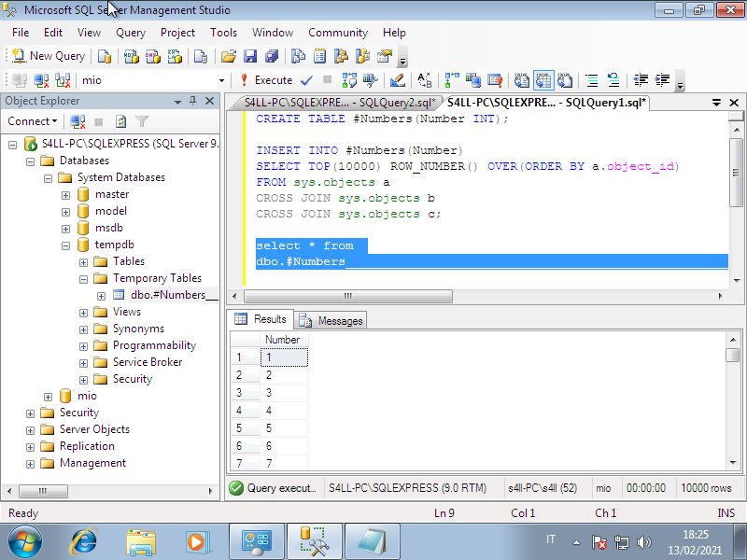Screen dimensions: 747x560
Task: Execute the selected query
Action: tap(266, 80)
